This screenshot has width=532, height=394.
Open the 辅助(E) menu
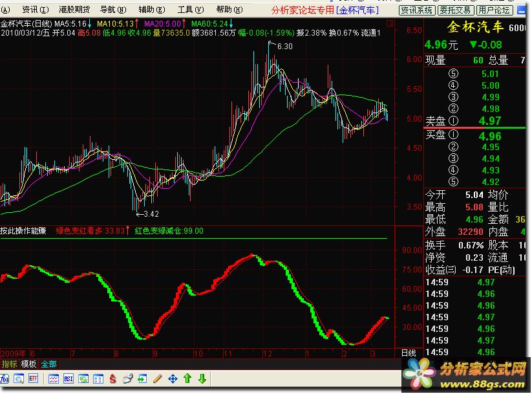pos(152,10)
